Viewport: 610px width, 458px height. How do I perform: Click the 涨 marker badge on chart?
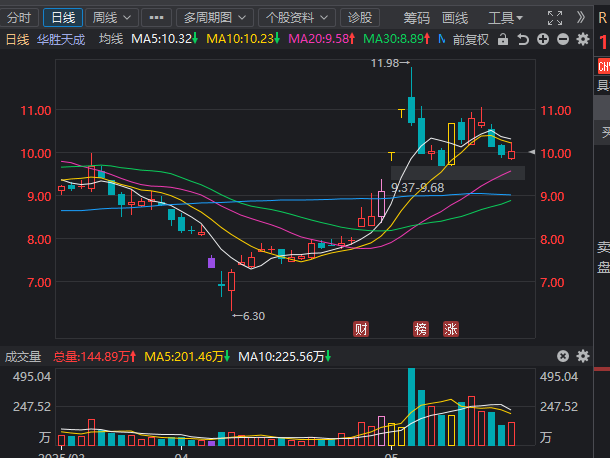[x=451, y=328]
